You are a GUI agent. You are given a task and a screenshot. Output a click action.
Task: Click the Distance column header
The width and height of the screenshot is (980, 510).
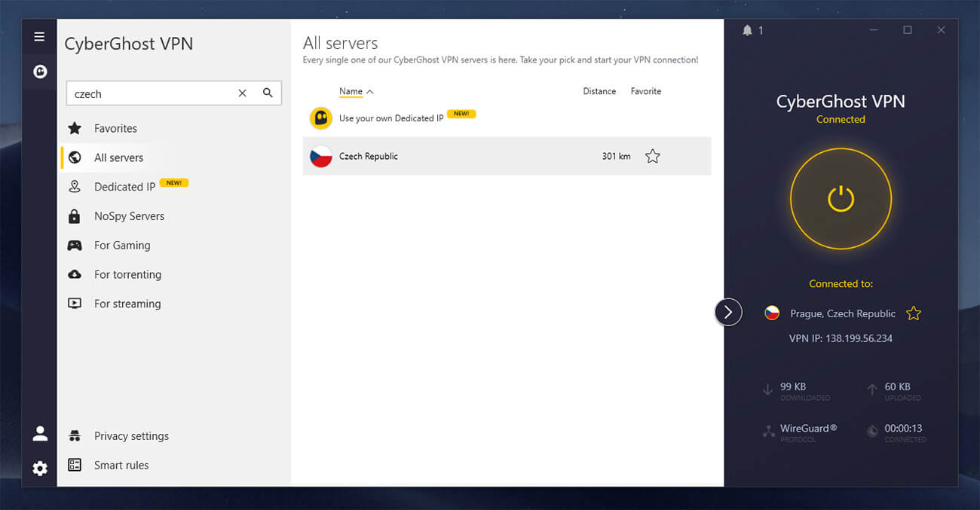(x=599, y=91)
